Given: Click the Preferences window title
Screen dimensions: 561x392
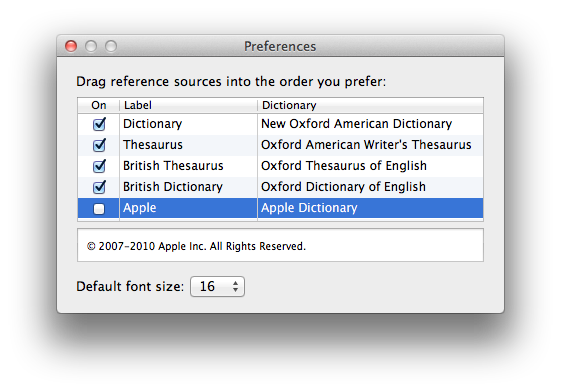Looking at the screenshot, I should [x=280, y=46].
